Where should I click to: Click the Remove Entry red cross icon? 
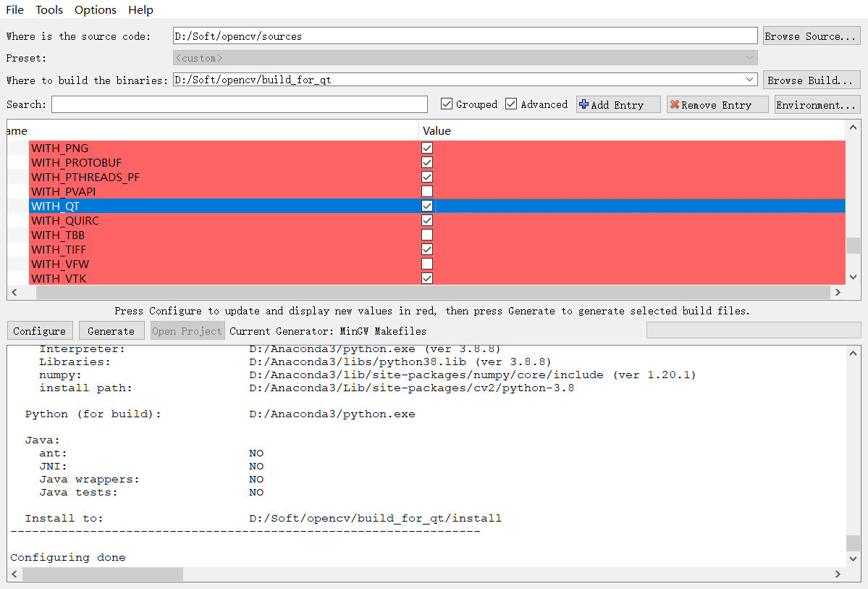pyautogui.click(x=675, y=104)
